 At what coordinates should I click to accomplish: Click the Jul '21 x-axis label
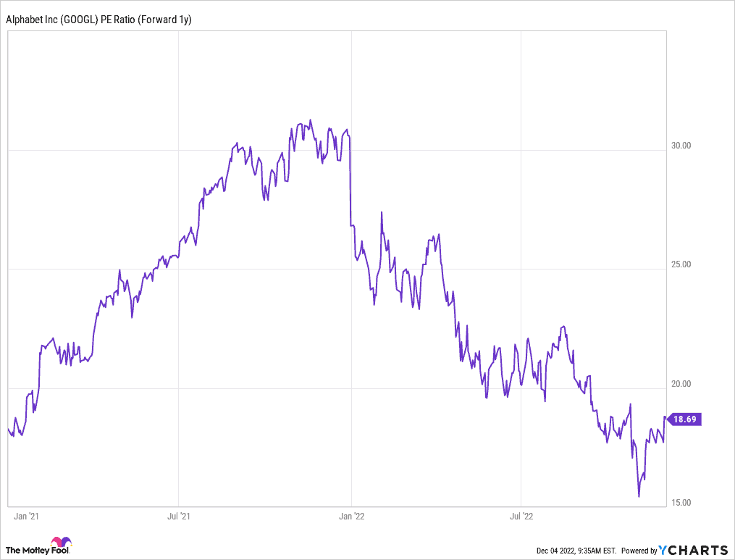(179, 517)
